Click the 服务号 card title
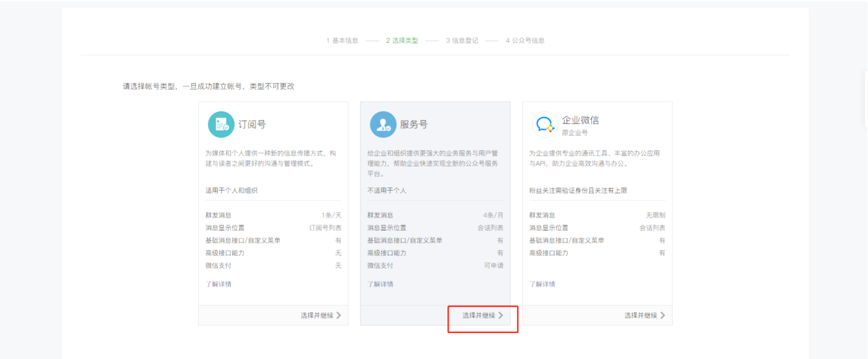This screenshot has height=359, width=868. 414,125
